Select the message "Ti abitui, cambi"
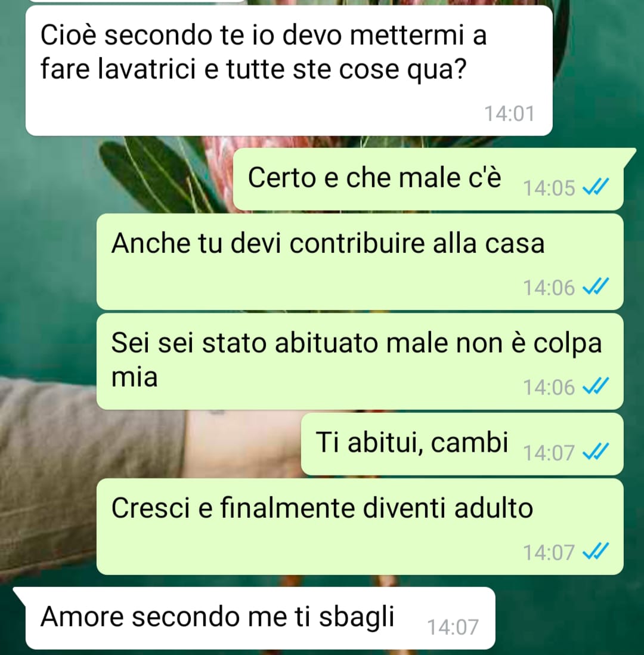The image size is (644, 655). click(462, 444)
